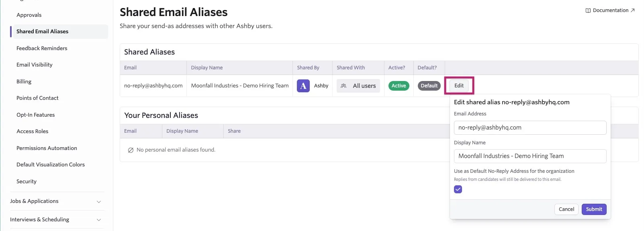
Task: Cancel editing the shared alias
Action: click(566, 209)
